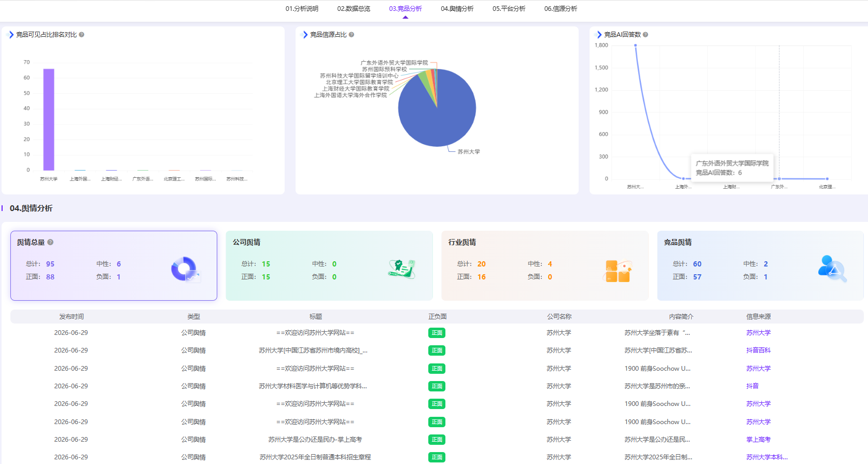Image resolution: width=868 pixels, height=464 pixels.
Task: Open the 抖音百科 source link
Action: [759, 350]
